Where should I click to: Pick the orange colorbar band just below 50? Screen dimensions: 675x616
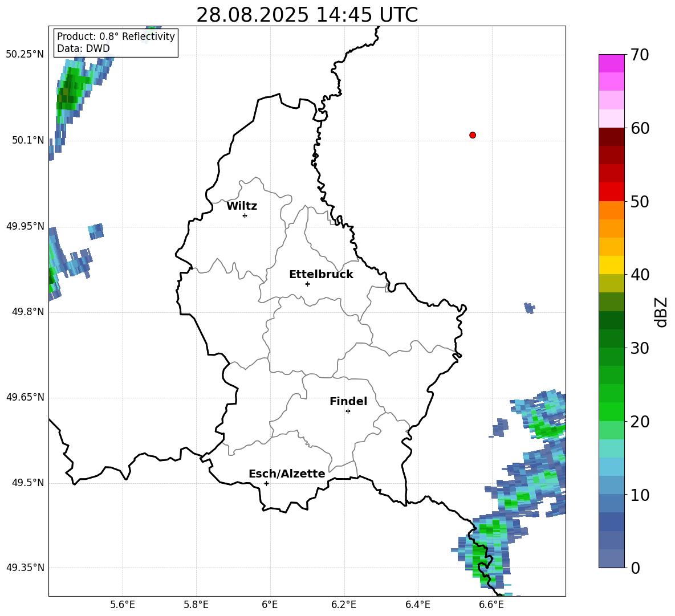(611, 210)
